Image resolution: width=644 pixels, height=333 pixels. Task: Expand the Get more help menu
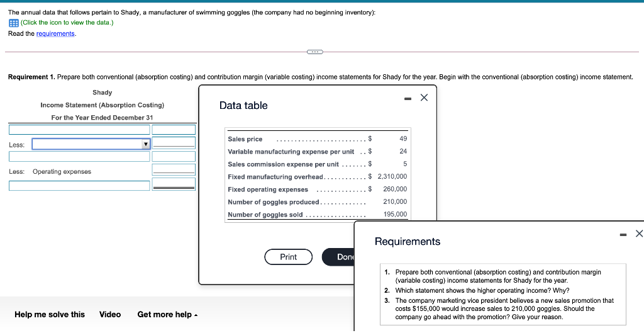(x=167, y=315)
